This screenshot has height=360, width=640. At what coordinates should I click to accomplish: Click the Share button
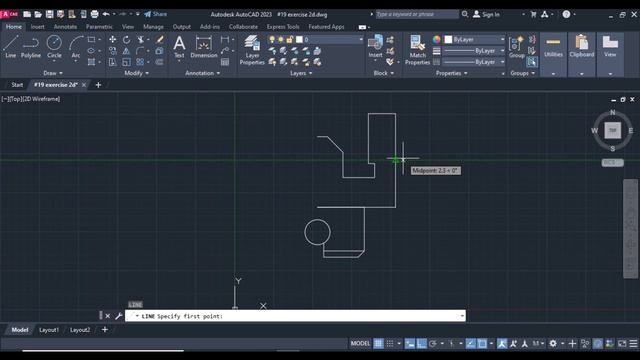pos(156,14)
